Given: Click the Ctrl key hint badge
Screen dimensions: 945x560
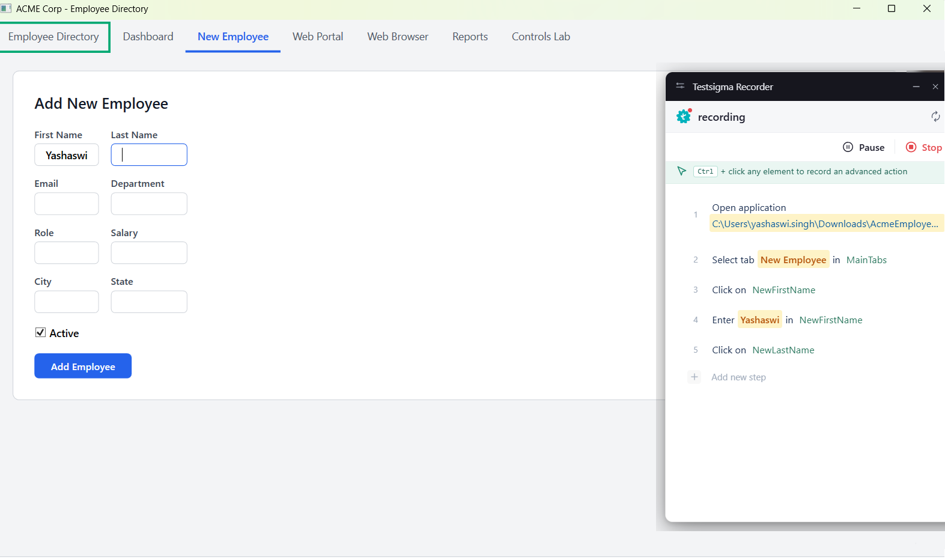Looking at the screenshot, I should (x=705, y=171).
